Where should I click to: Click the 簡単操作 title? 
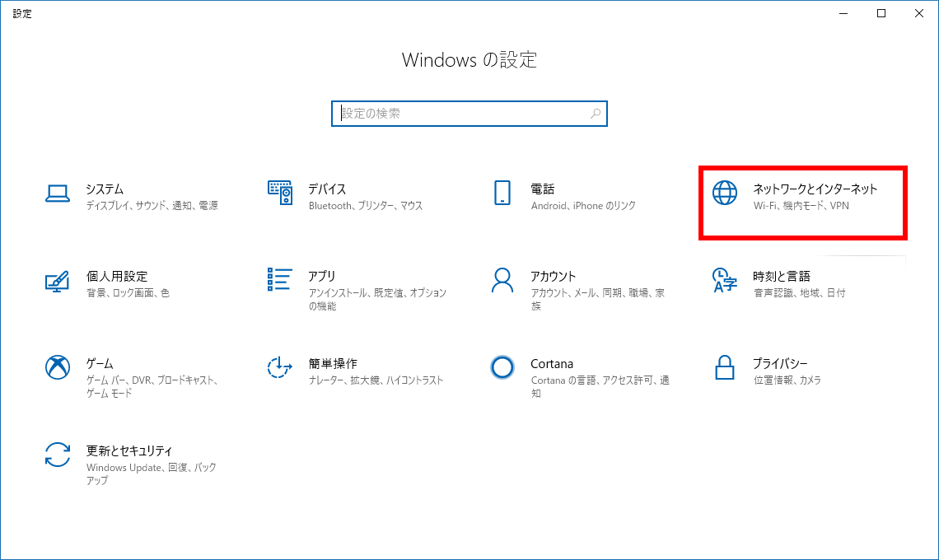(x=333, y=363)
